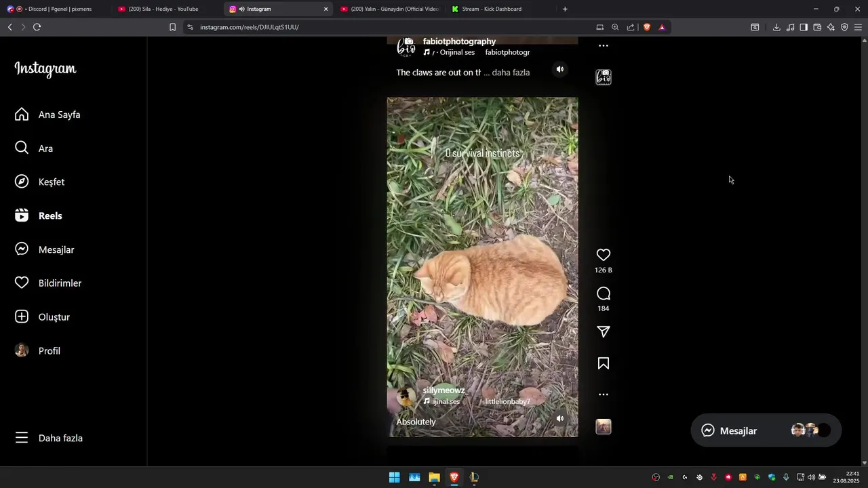Close the Instagram browser tab

[325, 9]
